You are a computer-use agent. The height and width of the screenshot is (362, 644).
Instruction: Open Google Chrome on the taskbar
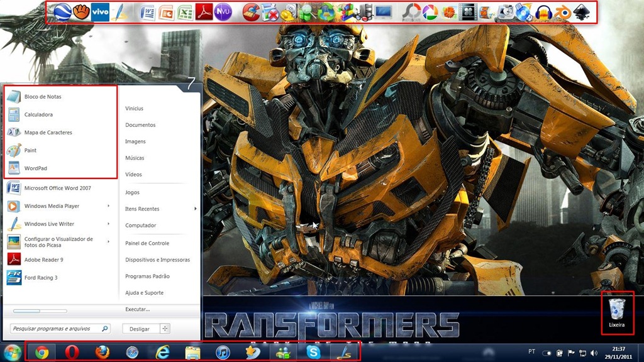[x=42, y=353]
